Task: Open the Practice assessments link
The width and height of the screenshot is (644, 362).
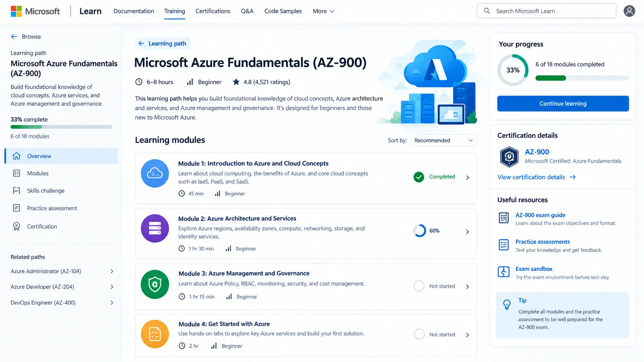Action: coord(543,242)
